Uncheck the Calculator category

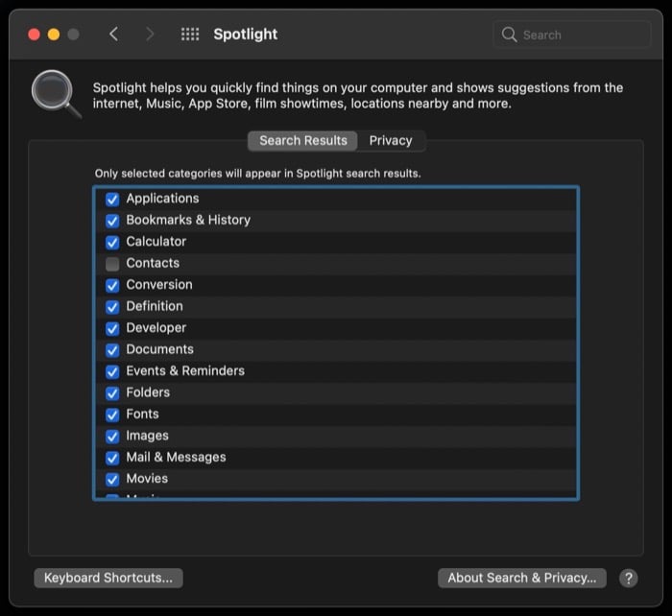click(x=112, y=242)
